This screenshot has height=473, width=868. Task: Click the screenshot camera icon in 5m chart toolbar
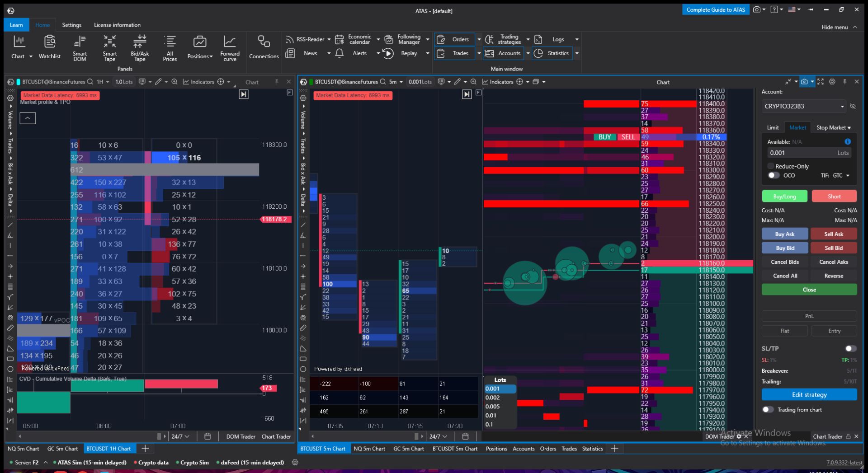coord(804,82)
